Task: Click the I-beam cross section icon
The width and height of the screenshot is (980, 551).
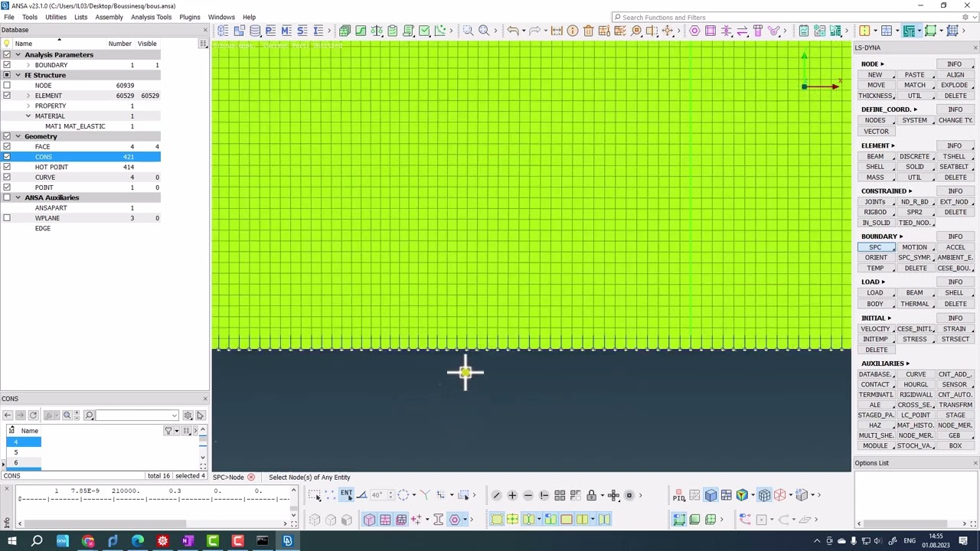Action: 438,520
